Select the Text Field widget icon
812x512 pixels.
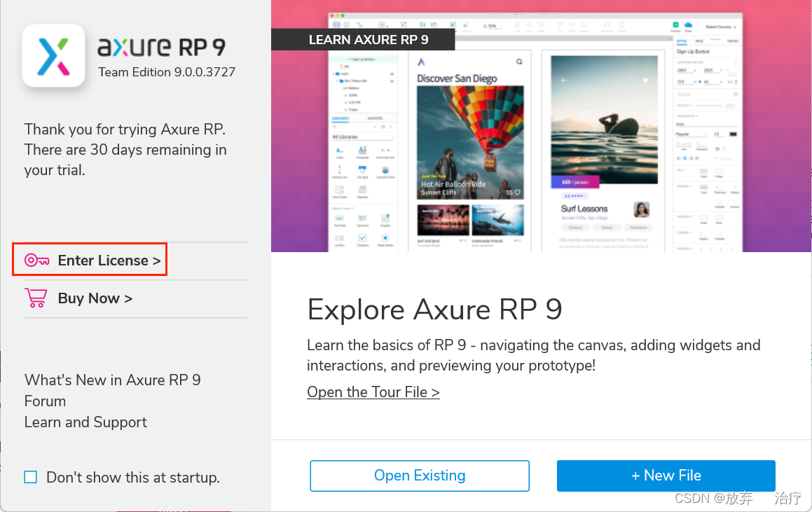coord(338,218)
